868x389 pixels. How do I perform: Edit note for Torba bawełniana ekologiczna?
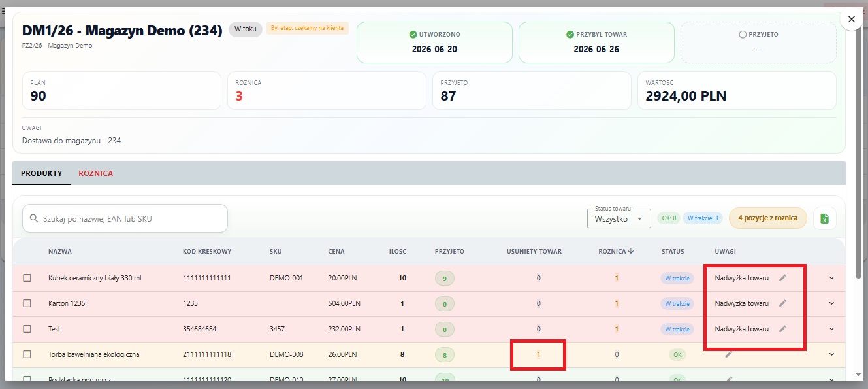coord(729,354)
